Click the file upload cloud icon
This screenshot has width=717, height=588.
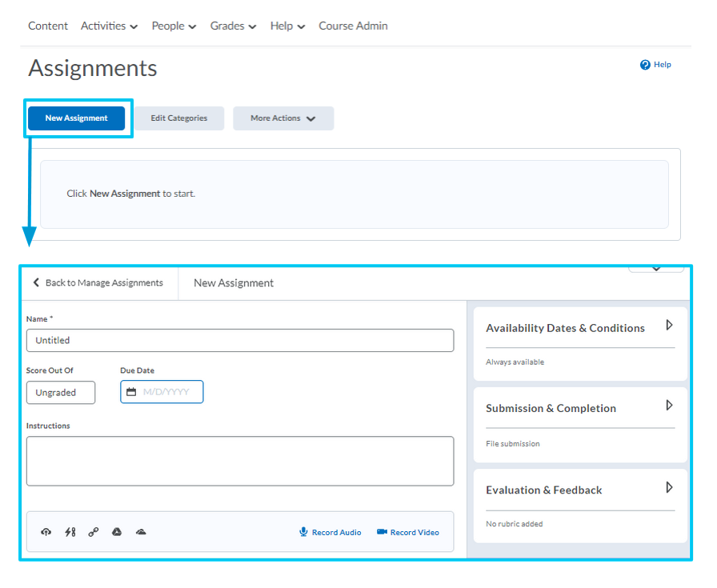pyautogui.click(x=46, y=532)
